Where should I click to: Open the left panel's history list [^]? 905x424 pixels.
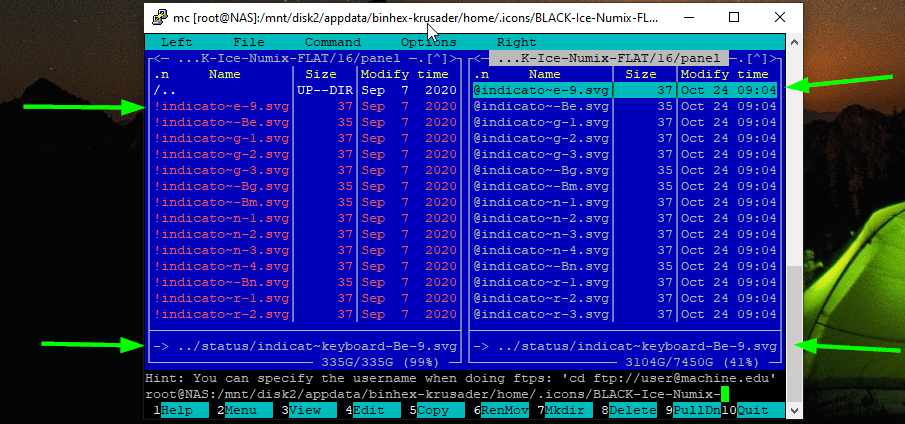tap(437, 58)
